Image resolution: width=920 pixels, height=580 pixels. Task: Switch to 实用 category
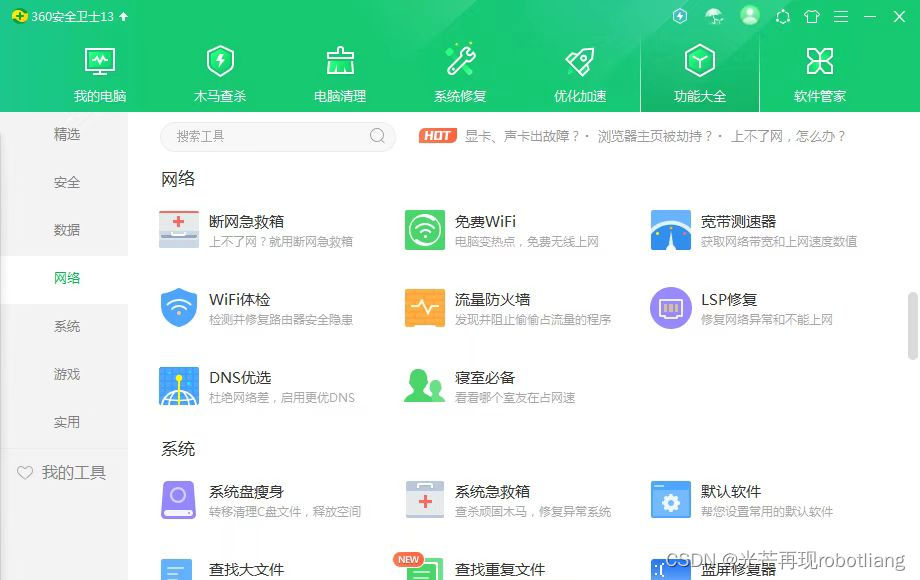[66, 422]
